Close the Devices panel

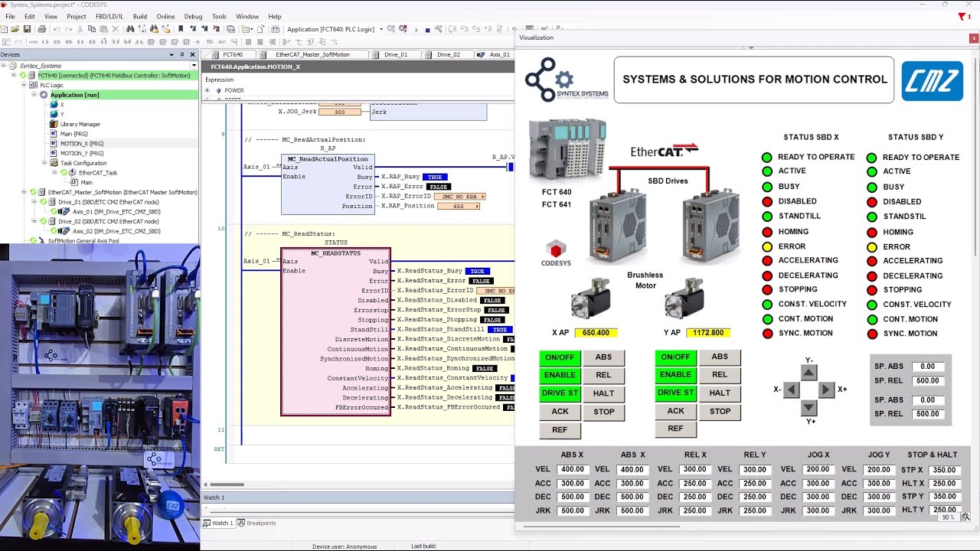click(x=193, y=54)
